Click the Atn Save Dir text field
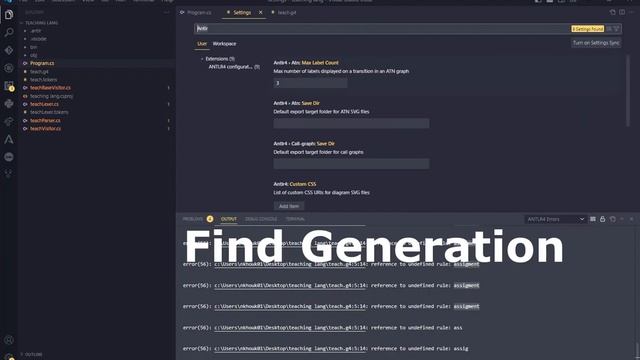This screenshot has height=360, width=640. click(x=351, y=123)
